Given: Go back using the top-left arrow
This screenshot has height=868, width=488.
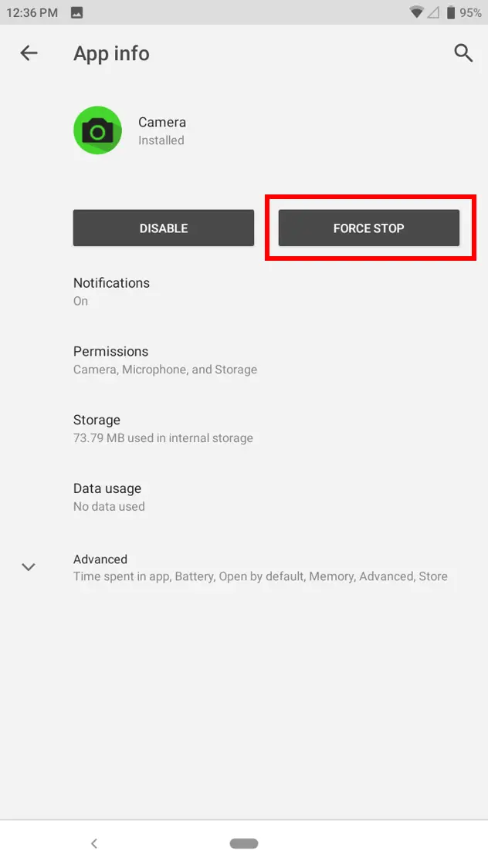Looking at the screenshot, I should [29, 53].
